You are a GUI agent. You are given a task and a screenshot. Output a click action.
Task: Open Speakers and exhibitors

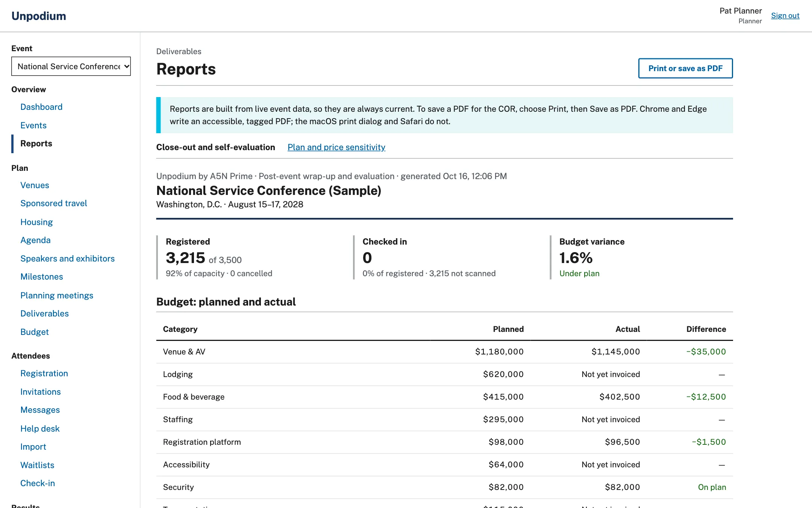click(x=67, y=259)
